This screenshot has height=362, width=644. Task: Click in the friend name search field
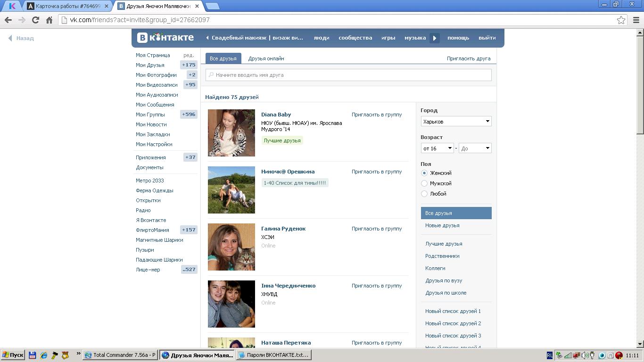(348, 75)
